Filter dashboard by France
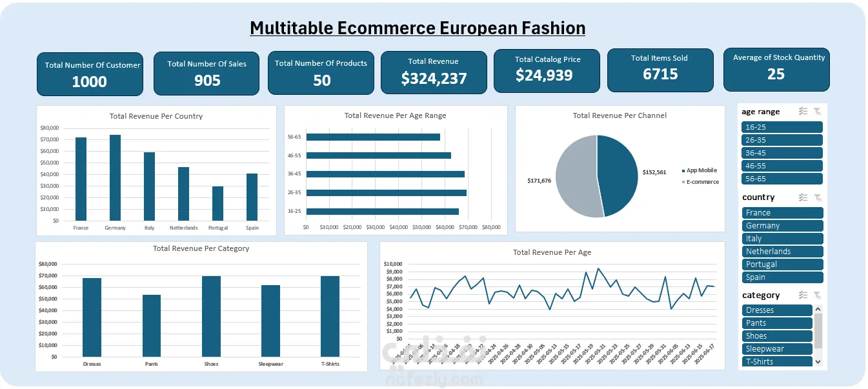The height and width of the screenshot is (389, 868). pos(783,213)
